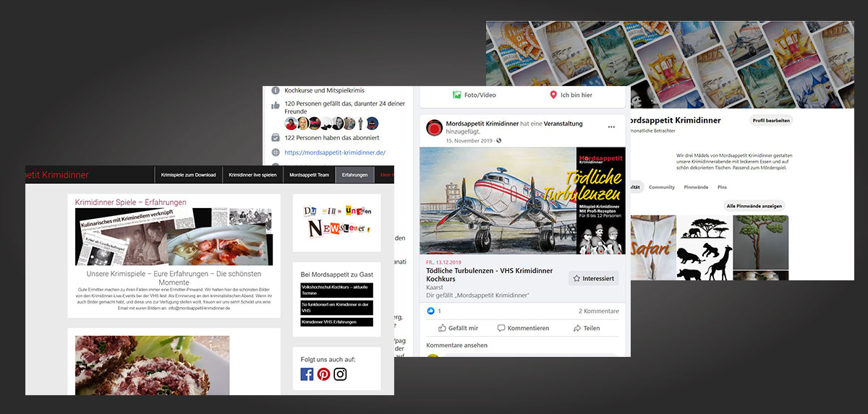
Task: Click the 'Ich bin hier' check-in option
Action: [x=571, y=95]
